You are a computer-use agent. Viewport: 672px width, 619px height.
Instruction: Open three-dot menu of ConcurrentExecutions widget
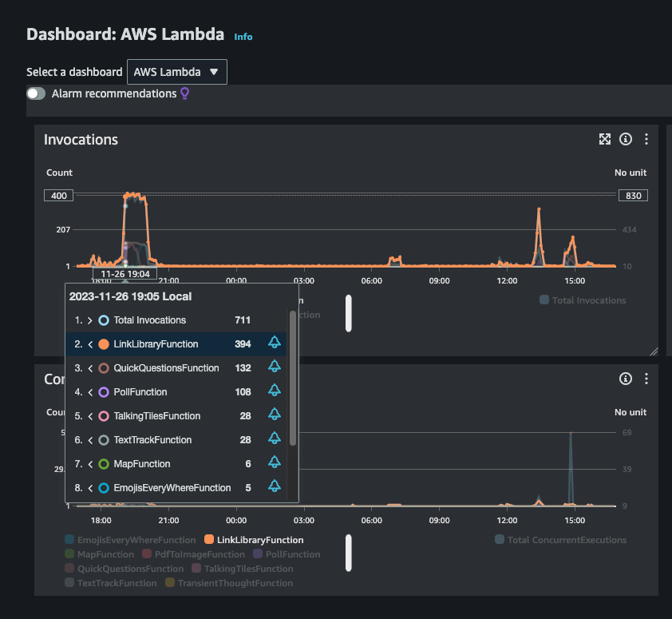pyautogui.click(x=646, y=379)
